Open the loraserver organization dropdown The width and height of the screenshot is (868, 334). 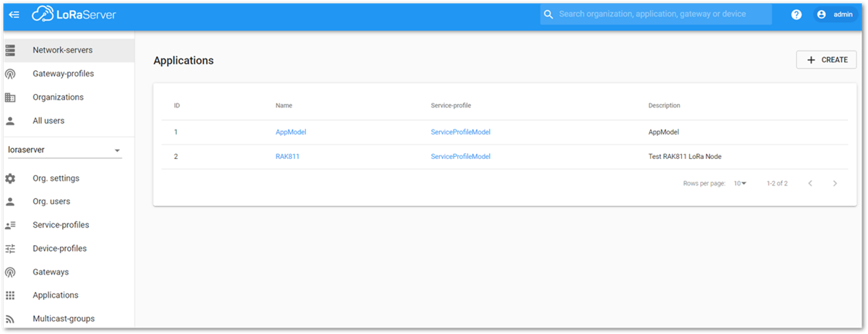tap(64, 150)
